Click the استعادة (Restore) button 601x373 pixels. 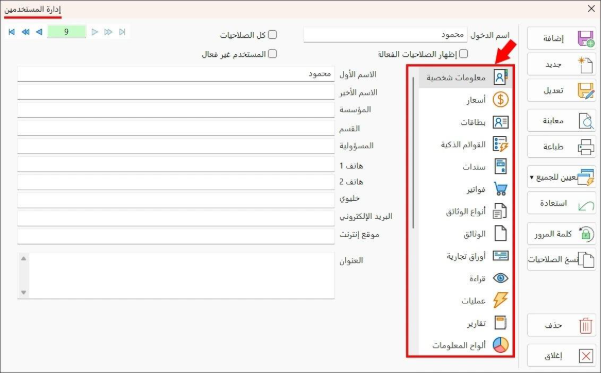pyautogui.click(x=561, y=203)
